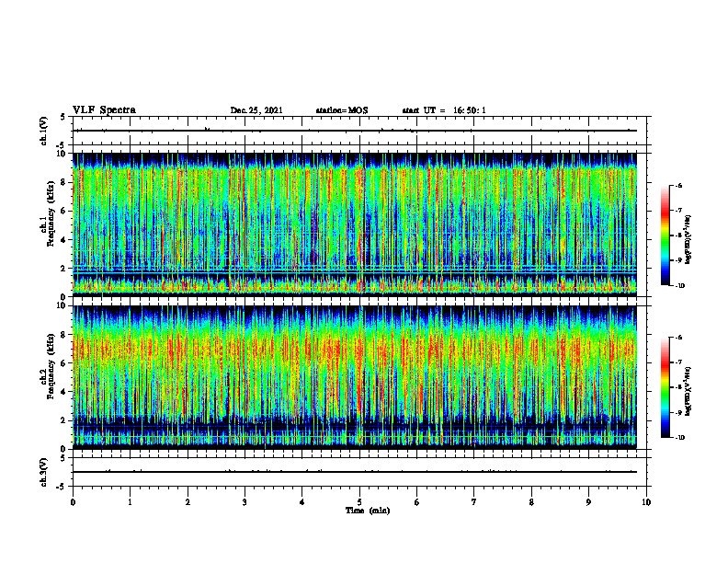Click the time axis tick label "3"
Screen dimensions: 728x563
click(x=245, y=502)
